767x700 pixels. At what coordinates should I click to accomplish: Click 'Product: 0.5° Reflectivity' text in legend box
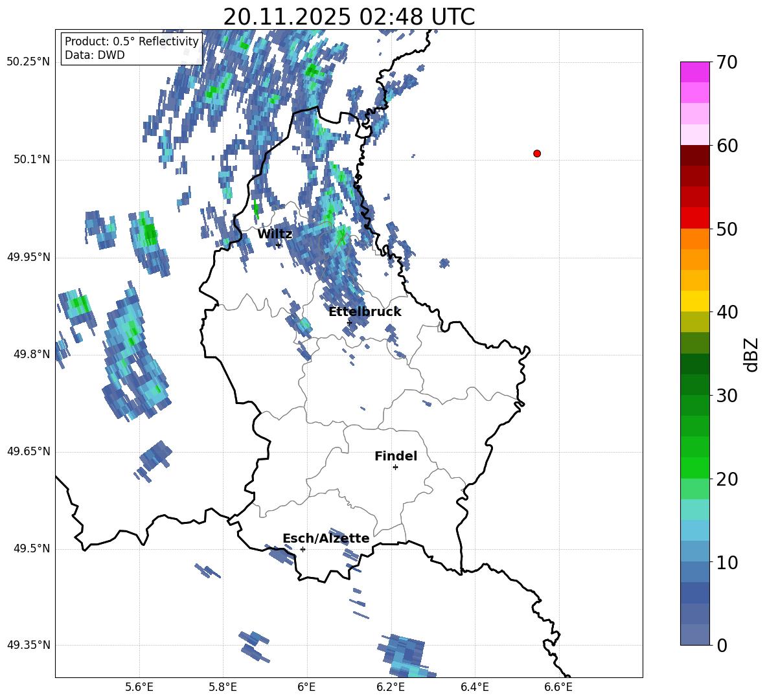point(132,41)
